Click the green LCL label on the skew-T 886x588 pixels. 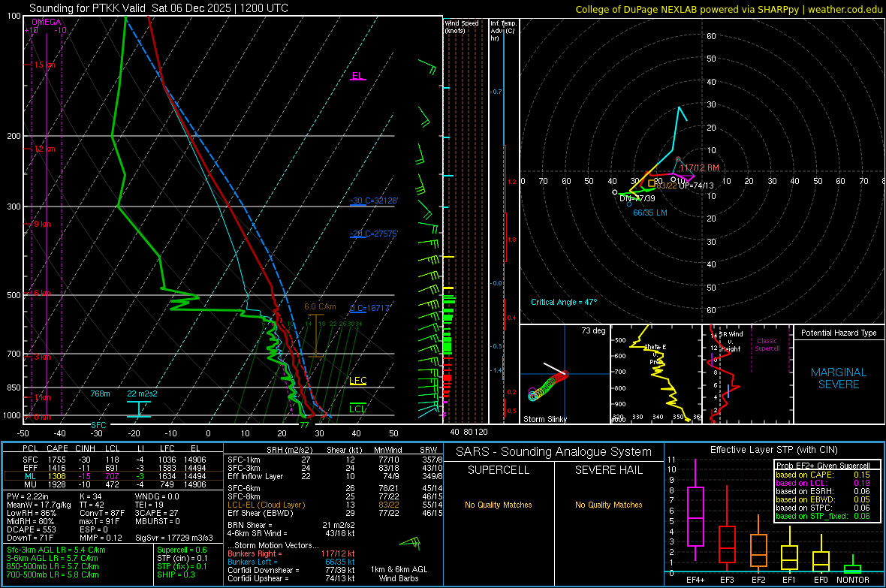click(357, 409)
